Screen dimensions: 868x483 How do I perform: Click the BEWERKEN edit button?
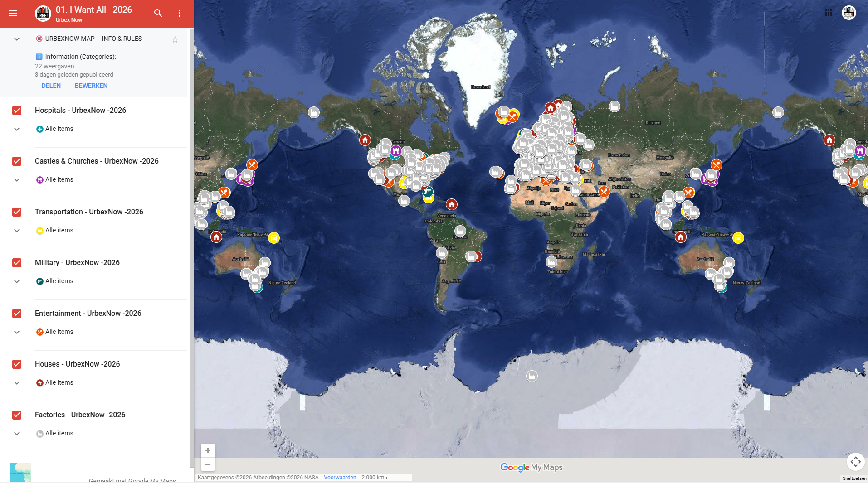(91, 86)
